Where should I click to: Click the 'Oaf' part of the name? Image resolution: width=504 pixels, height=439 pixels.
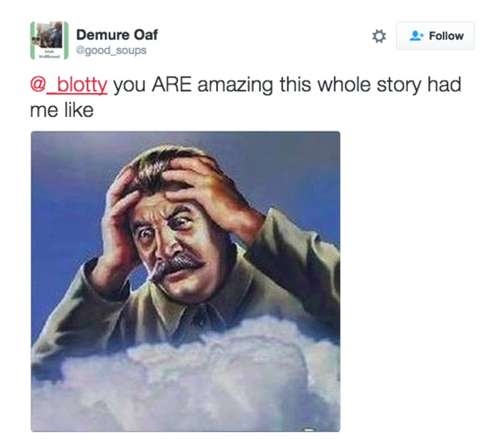pos(146,35)
